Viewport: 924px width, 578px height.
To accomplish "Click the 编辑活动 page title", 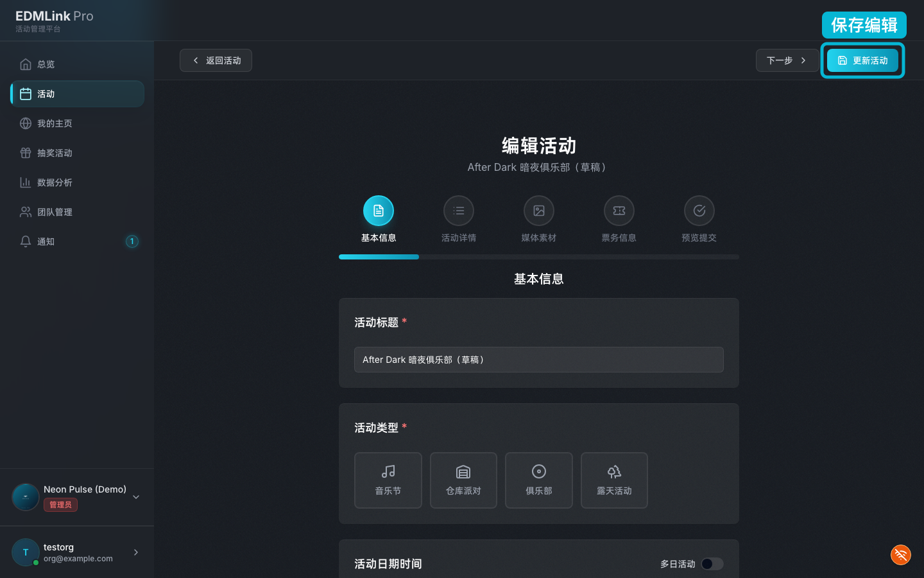I will coord(539,146).
